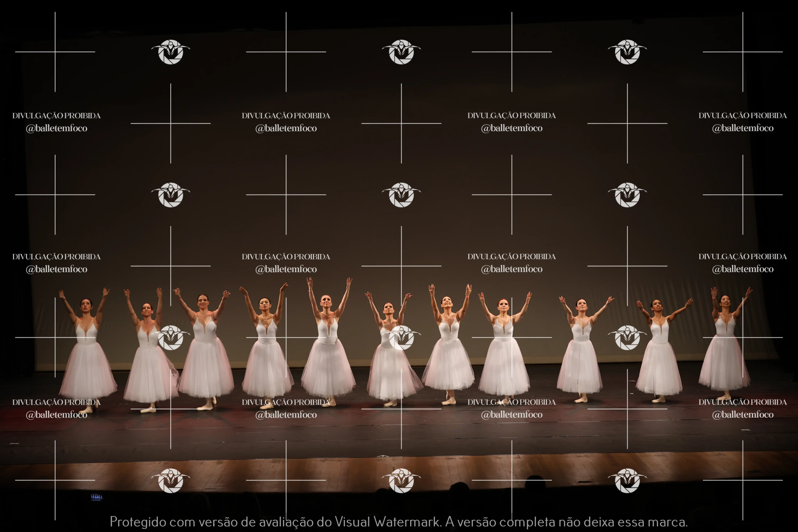
Task: Click the top-right camera-shutter logo watermark
Action: coord(627,52)
